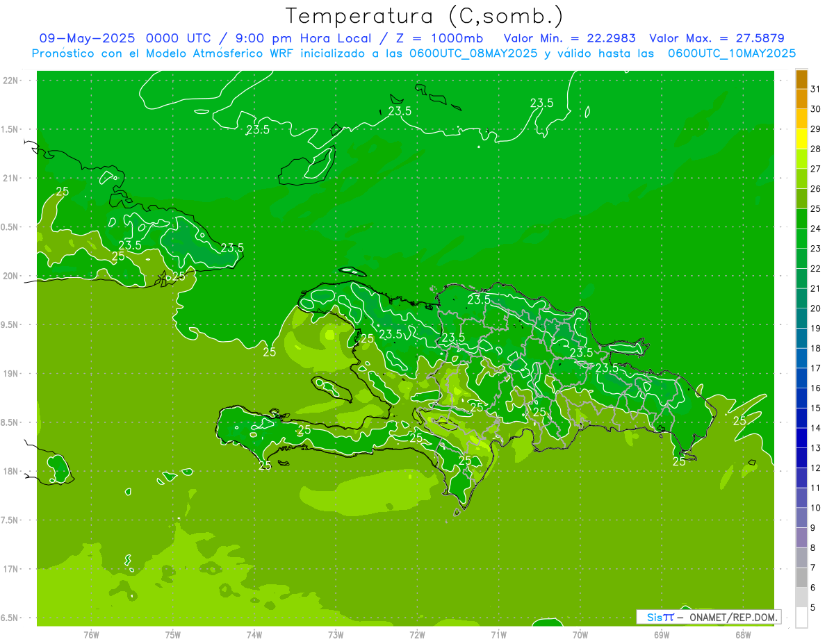The width and height of the screenshot is (834, 644).
Task: Click the legend scale number 5
Action: pyautogui.click(x=813, y=608)
